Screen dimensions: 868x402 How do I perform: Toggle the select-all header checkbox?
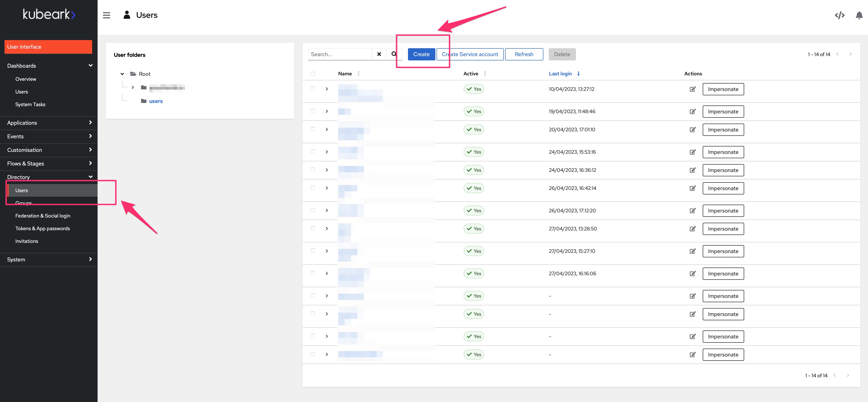coord(312,74)
